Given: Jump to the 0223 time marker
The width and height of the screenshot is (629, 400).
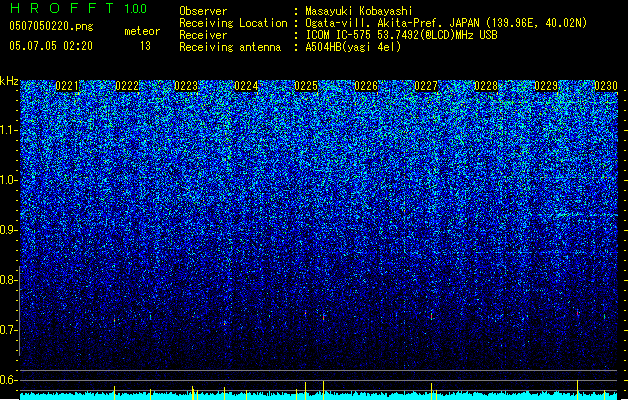Looking at the screenshot, I should (186, 86).
